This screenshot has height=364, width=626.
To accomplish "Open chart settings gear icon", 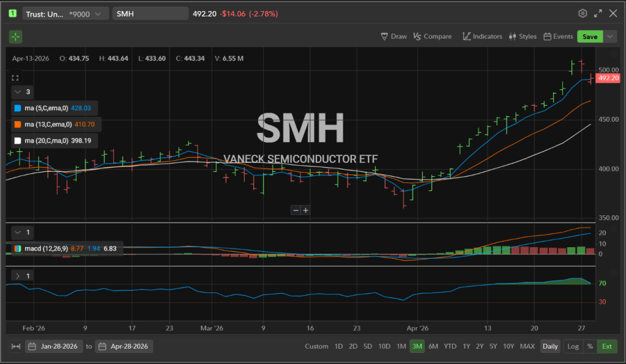I will point(583,13).
